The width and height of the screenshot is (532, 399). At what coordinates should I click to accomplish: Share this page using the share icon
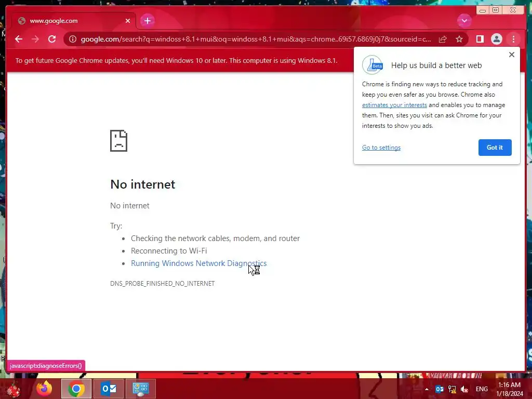[x=443, y=39]
